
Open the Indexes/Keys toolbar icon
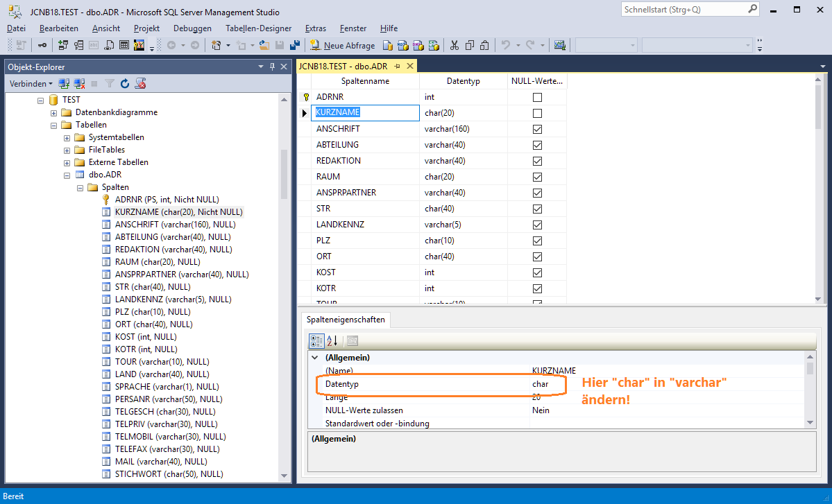[x=78, y=45]
